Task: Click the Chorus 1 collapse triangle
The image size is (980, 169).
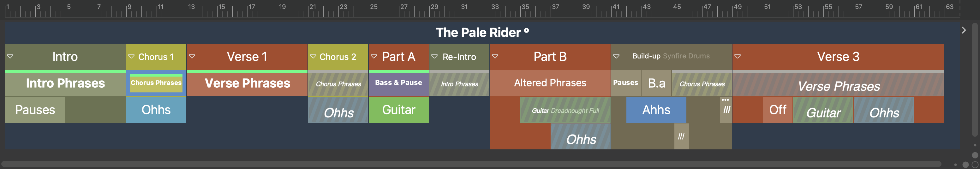Action: coord(131,56)
